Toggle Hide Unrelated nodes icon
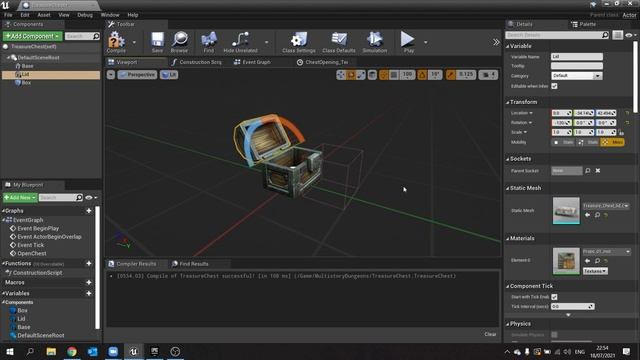 (x=240, y=42)
